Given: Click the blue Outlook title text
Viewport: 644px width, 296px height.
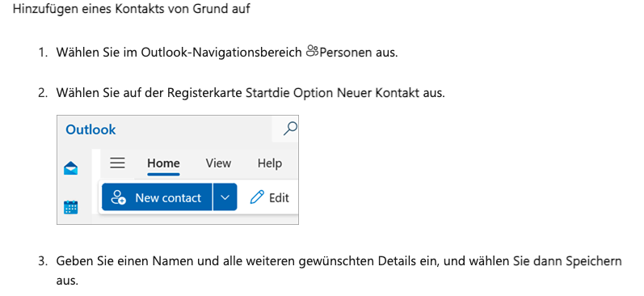Looking at the screenshot, I should click(90, 129).
